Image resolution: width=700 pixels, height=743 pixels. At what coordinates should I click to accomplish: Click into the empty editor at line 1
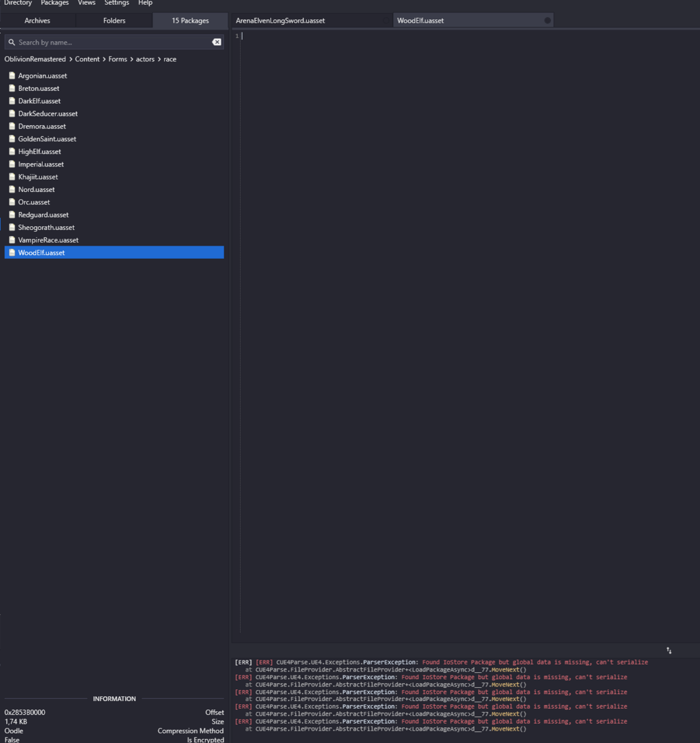469,36
